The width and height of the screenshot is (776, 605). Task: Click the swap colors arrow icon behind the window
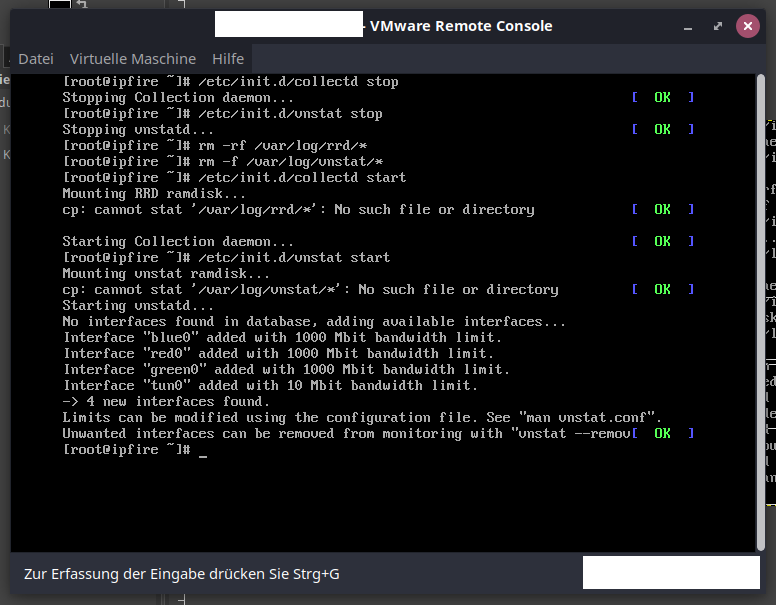coord(82,5)
